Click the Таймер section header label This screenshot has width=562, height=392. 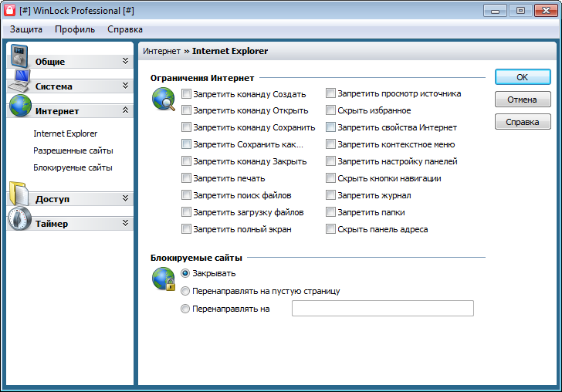pos(52,224)
